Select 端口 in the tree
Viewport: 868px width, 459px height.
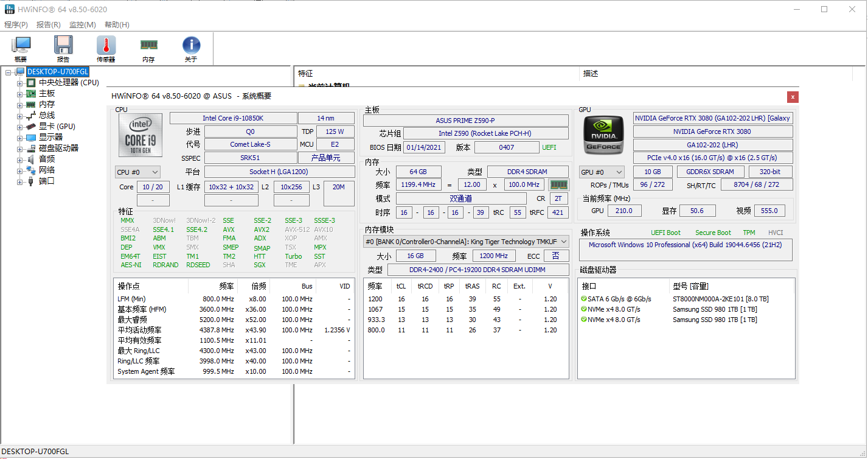pos(47,181)
